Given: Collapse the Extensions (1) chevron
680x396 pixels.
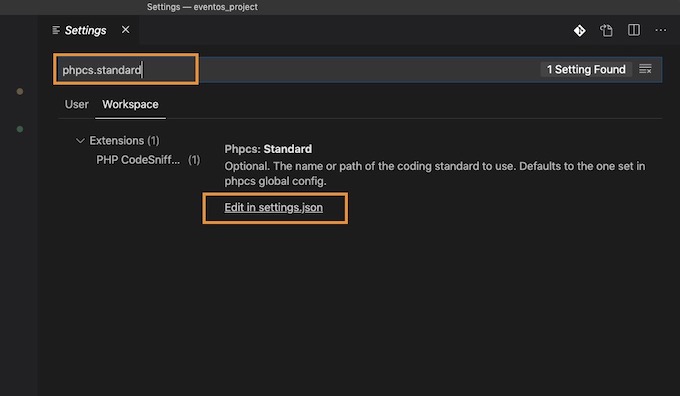Looking at the screenshot, I should tap(80, 141).
